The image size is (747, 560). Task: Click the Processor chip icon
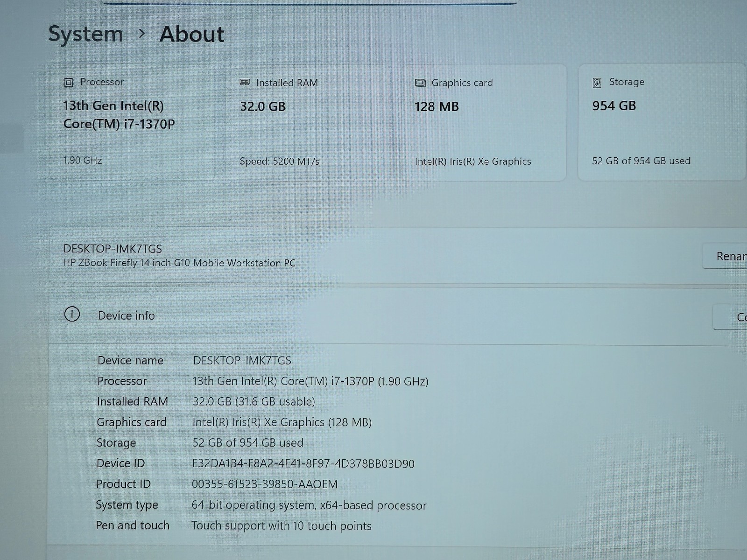tap(68, 83)
